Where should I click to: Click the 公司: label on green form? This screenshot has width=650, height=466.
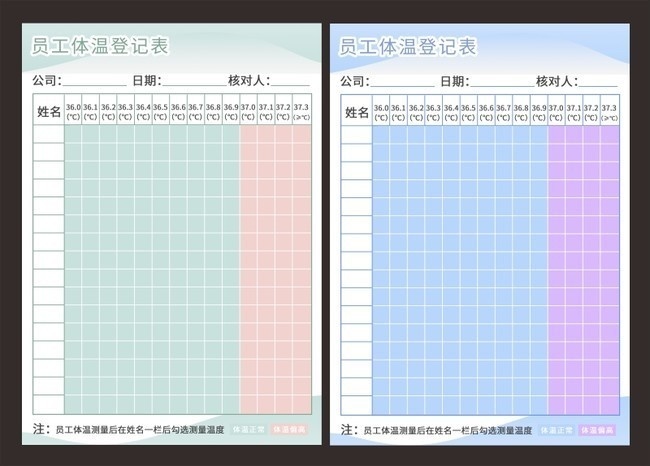47,80
